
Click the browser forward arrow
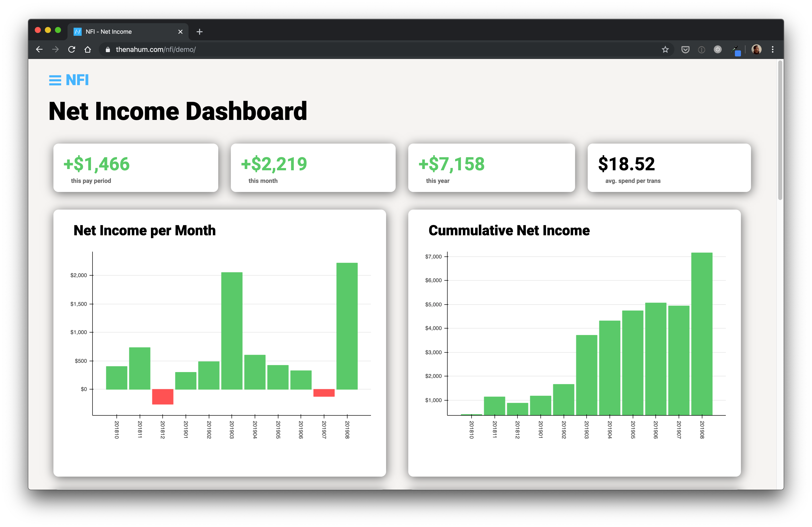pos(55,49)
